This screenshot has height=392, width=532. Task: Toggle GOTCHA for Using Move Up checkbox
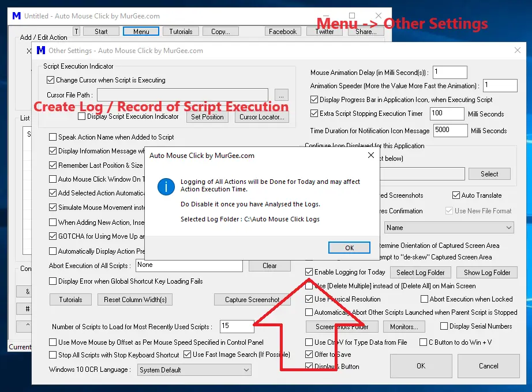(x=53, y=236)
